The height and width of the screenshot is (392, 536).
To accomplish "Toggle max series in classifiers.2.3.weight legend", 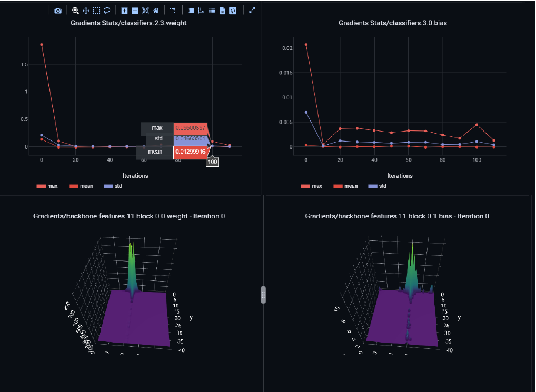I will click(x=47, y=186).
